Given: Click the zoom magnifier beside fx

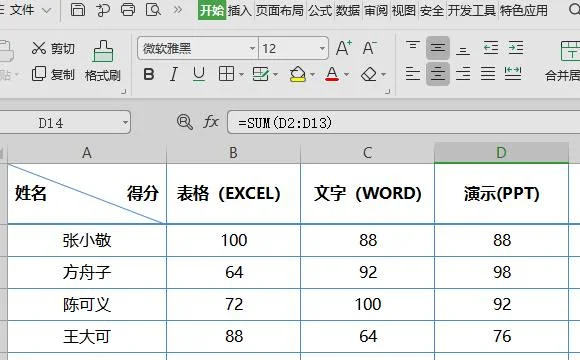Looking at the screenshot, I should [185, 122].
